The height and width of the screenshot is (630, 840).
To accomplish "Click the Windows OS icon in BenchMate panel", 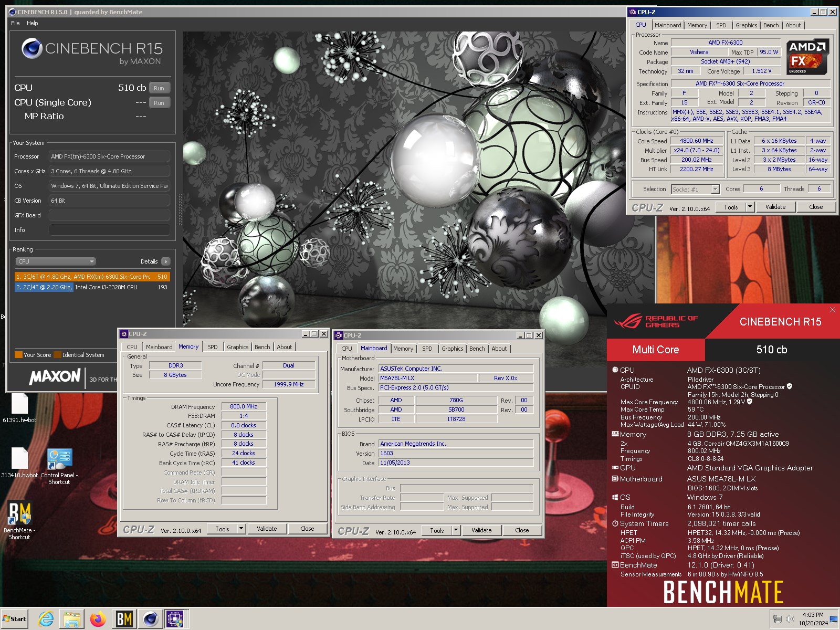I will pos(615,497).
